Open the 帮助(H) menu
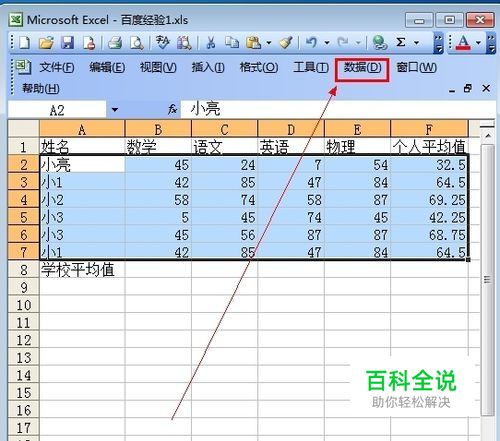Screen dimensions: 500x441 [41, 89]
